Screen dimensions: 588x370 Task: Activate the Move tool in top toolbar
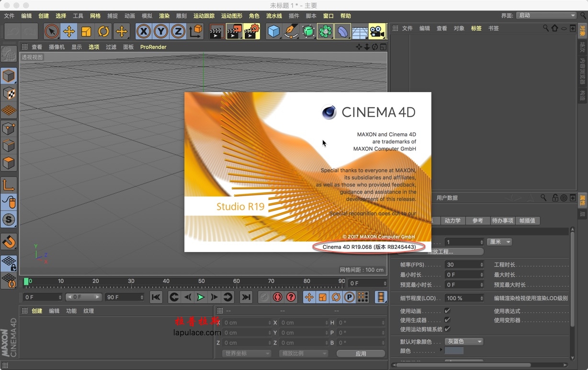pos(69,32)
